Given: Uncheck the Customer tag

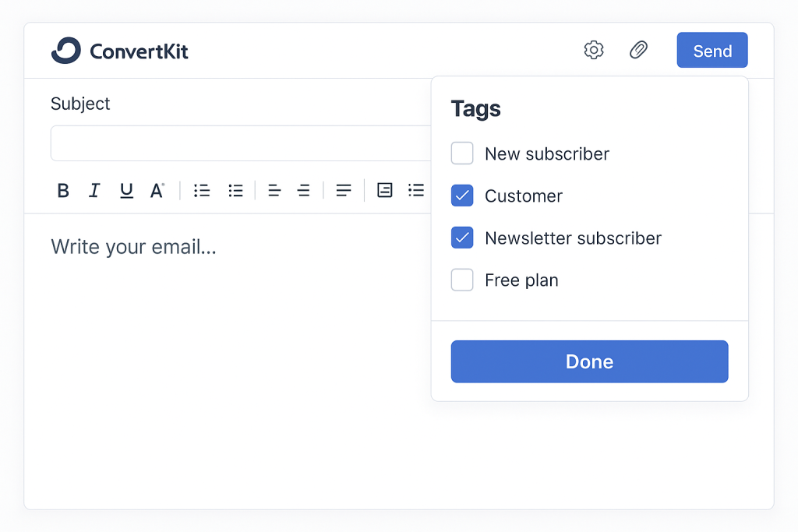Looking at the screenshot, I should click(x=462, y=196).
